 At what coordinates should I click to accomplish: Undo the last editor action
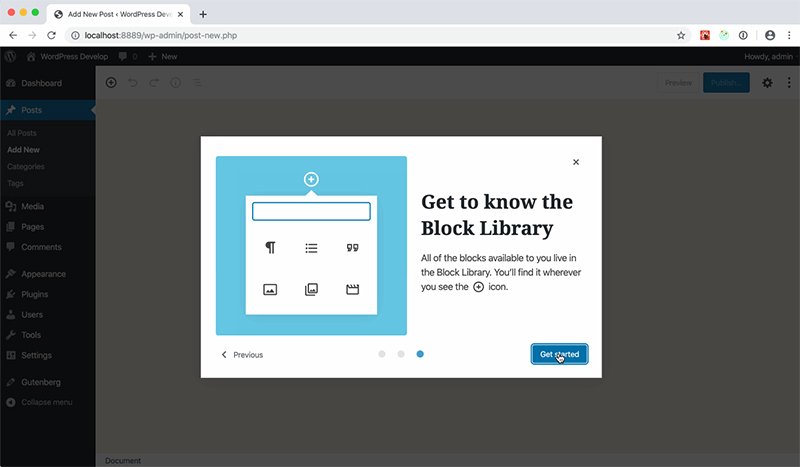coord(133,83)
